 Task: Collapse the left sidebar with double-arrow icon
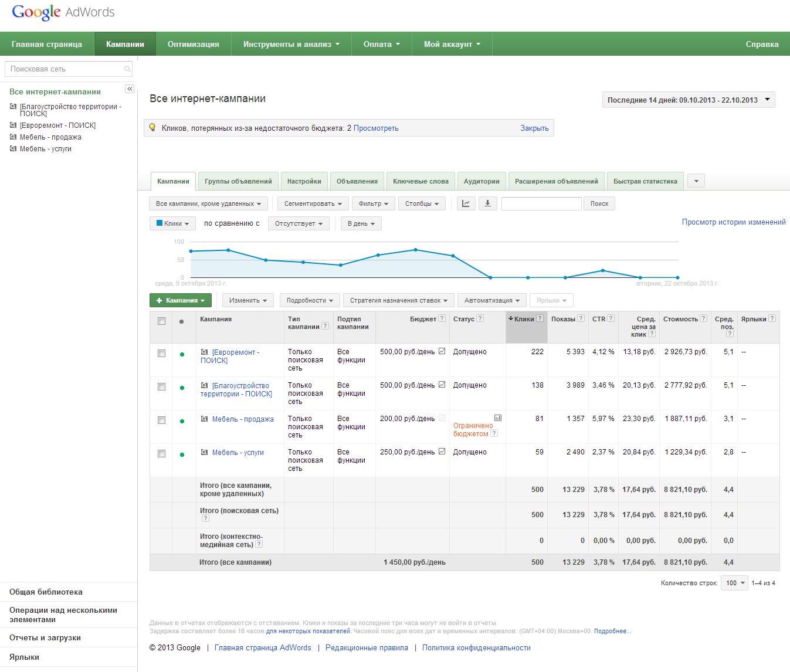130,89
